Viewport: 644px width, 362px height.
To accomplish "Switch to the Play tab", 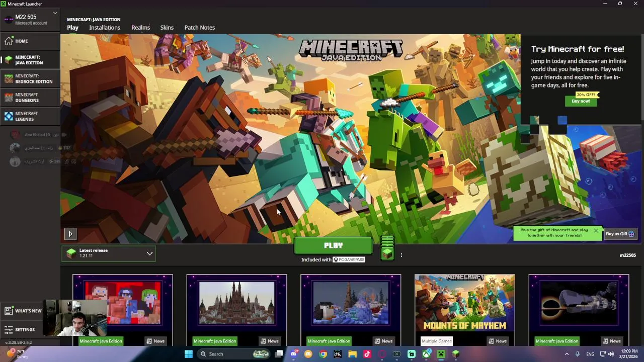I will pos(73,28).
